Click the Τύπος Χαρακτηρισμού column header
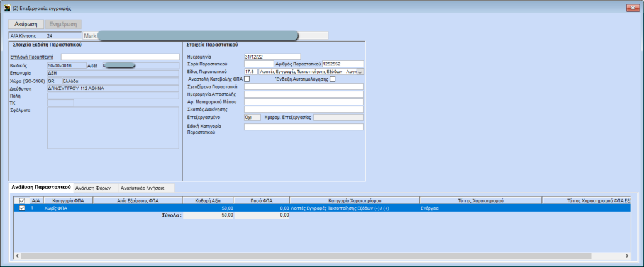The width and height of the screenshot is (644, 267). pos(480,200)
